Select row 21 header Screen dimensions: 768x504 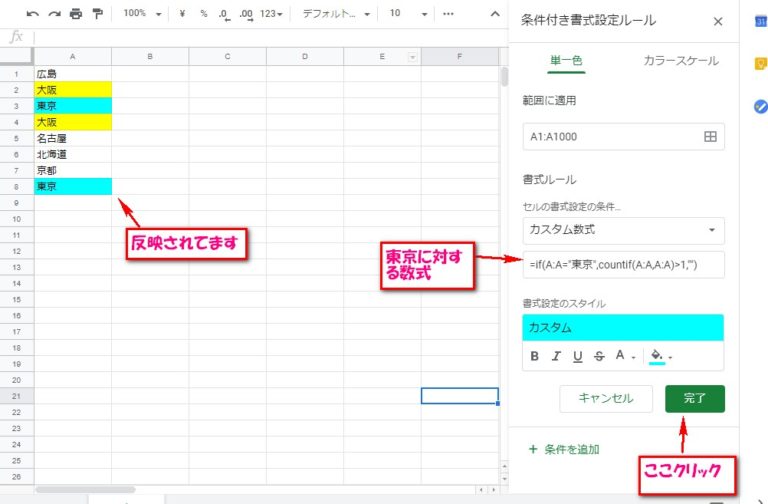17,396
